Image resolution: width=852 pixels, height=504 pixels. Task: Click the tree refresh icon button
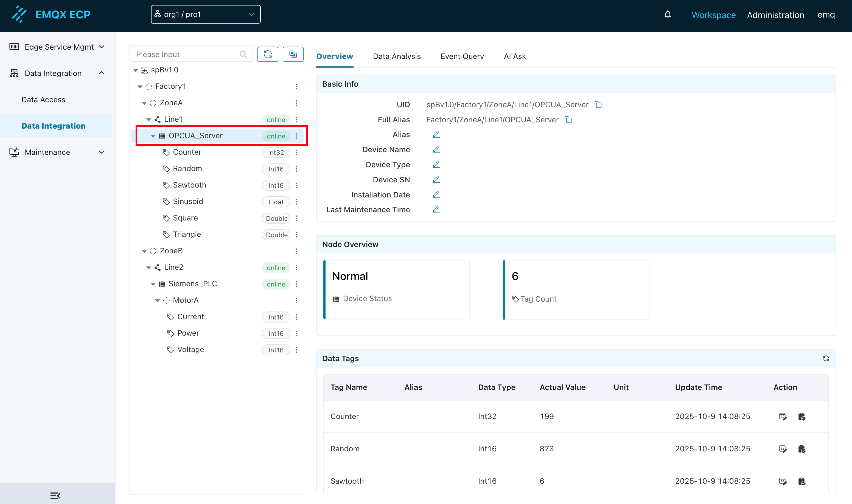pos(267,54)
